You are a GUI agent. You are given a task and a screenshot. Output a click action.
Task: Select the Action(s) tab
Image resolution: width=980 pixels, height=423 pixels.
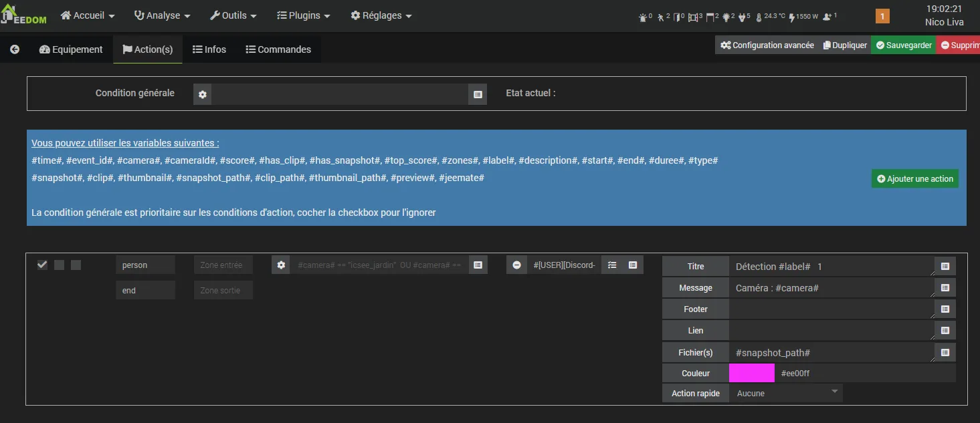(x=148, y=49)
